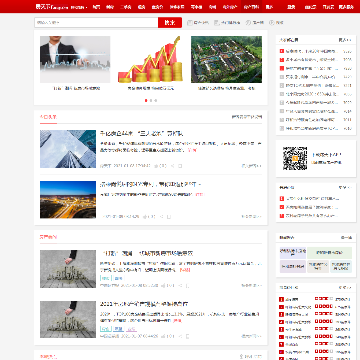Screen dimensions: 360x360
Task: Open the night highway interchange thumbnail
Action: (68, 200)
